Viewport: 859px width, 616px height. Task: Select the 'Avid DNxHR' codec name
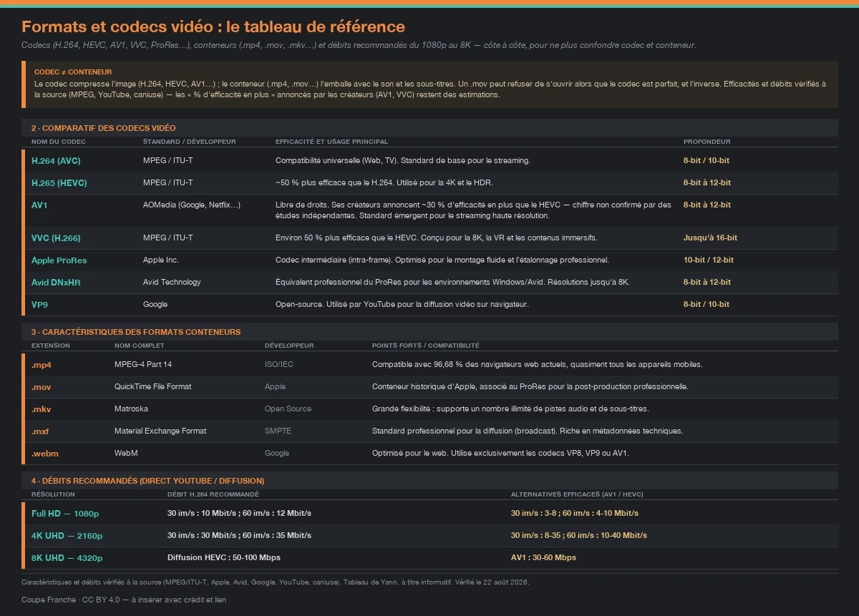[x=56, y=283]
